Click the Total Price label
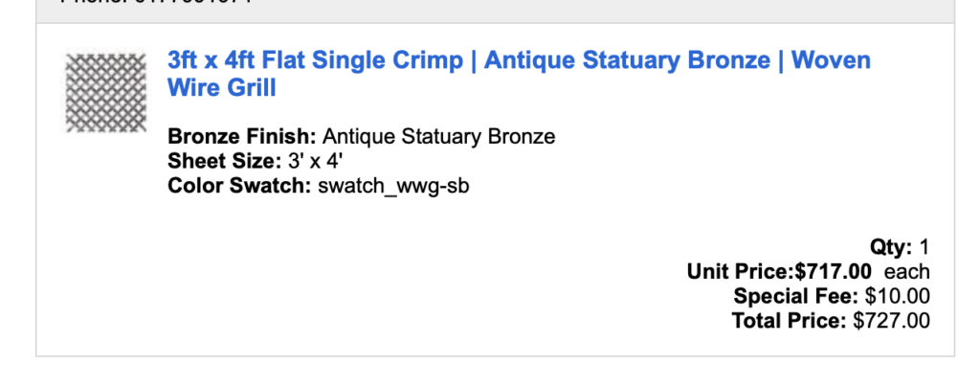 790,321
